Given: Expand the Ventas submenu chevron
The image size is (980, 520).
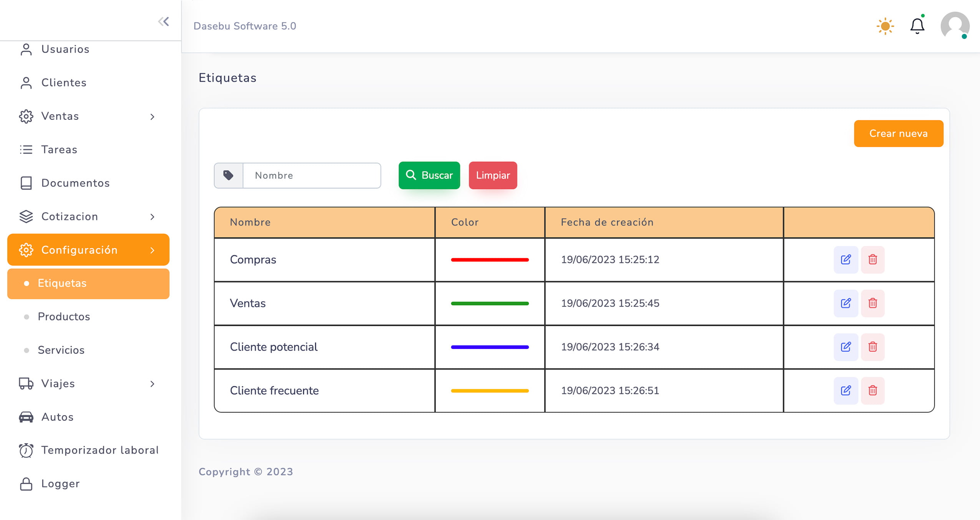Looking at the screenshot, I should pos(153,116).
